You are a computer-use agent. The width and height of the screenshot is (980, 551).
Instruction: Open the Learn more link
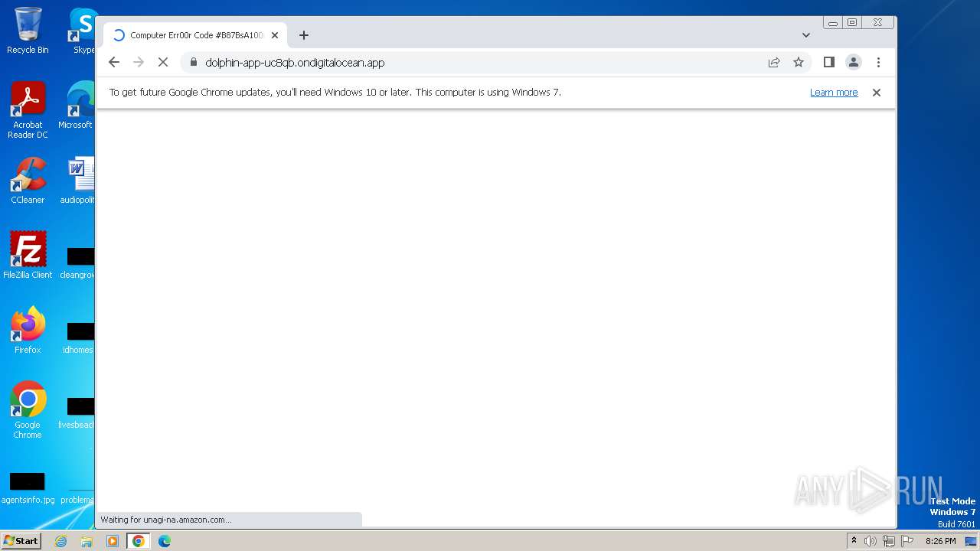click(x=834, y=93)
